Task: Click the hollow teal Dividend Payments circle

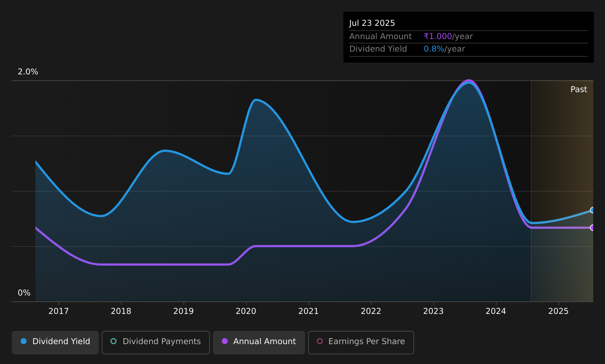Action: tap(113, 341)
